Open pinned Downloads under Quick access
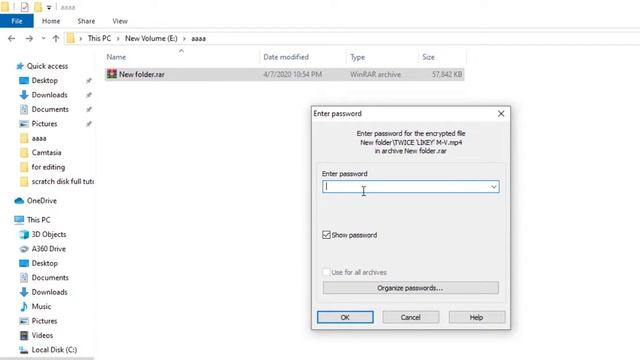The image size is (640, 360). (49, 95)
